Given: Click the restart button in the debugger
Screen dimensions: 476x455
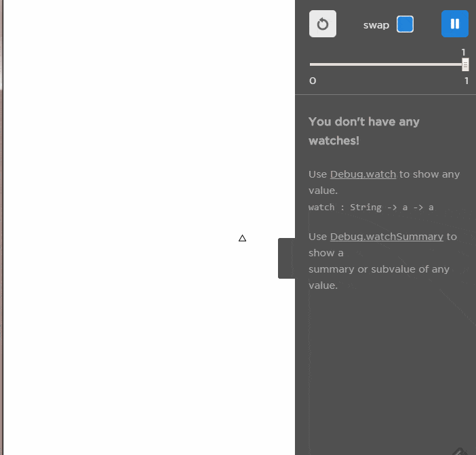Looking at the screenshot, I should point(323,24).
